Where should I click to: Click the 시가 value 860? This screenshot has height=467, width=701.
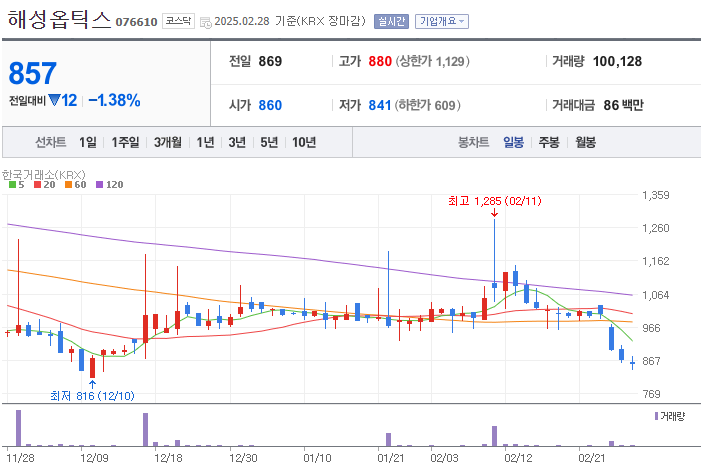[270, 105]
